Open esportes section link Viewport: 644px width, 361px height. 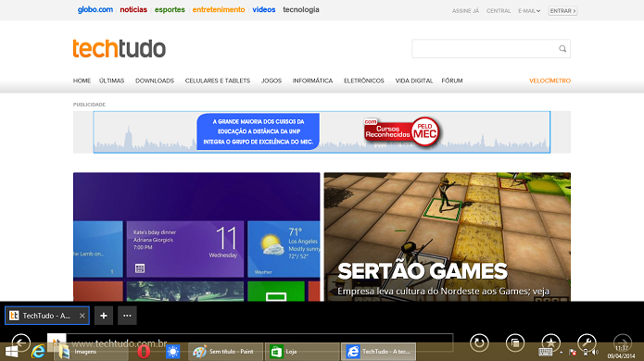(x=170, y=9)
